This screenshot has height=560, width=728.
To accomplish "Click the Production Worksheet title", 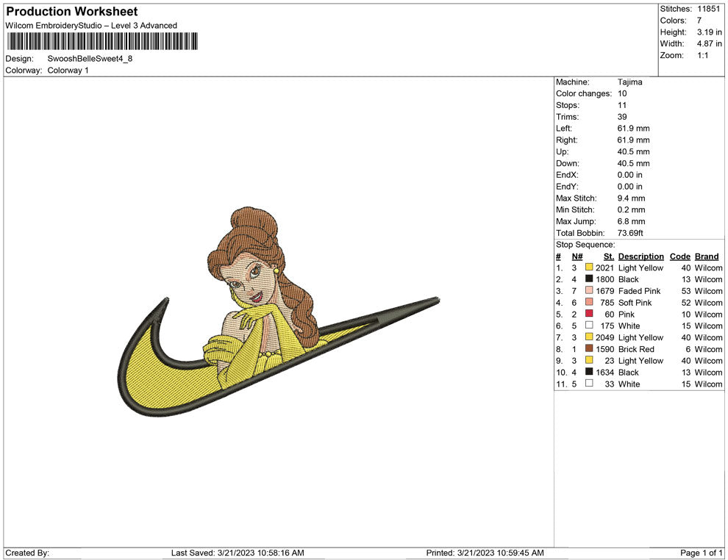I will pos(72,12).
